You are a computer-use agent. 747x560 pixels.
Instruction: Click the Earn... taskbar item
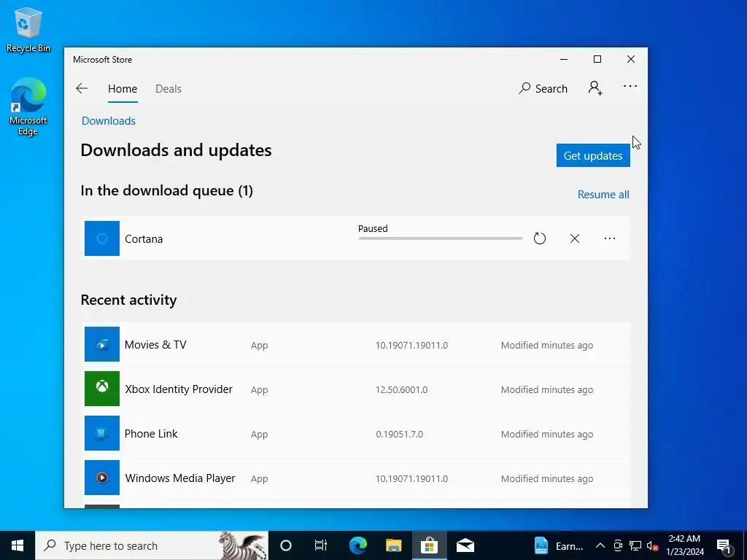pos(558,545)
